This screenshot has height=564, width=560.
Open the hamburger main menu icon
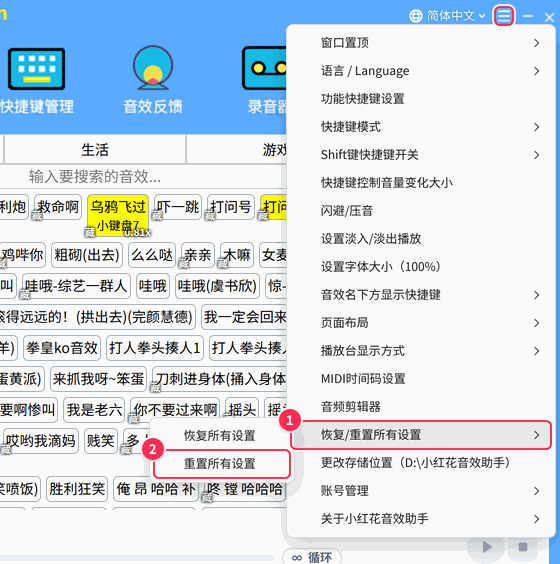pyautogui.click(x=504, y=16)
